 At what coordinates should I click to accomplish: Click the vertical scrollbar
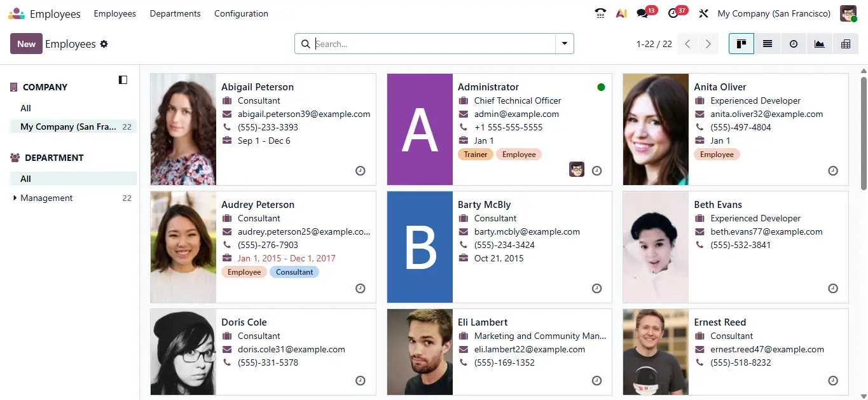(x=864, y=134)
